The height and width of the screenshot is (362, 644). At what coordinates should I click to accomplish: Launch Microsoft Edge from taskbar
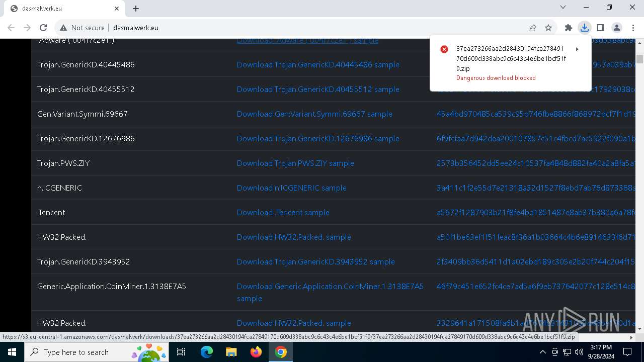pyautogui.click(x=206, y=352)
